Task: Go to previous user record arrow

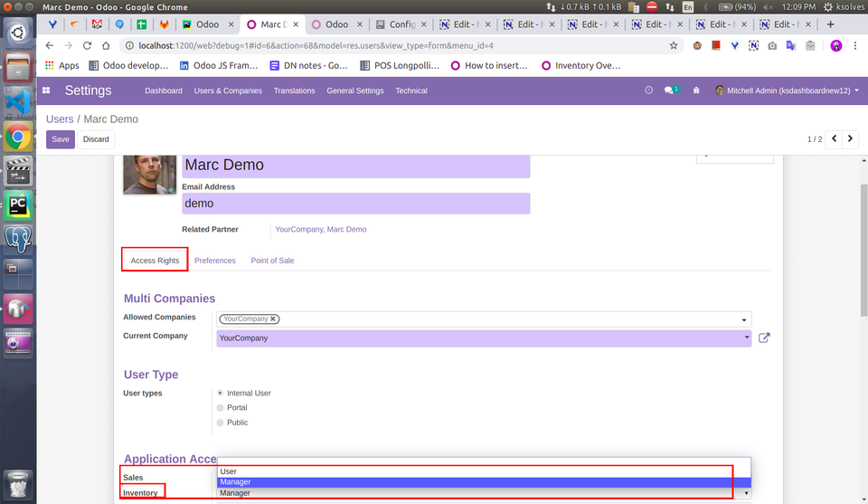Action: click(x=835, y=139)
